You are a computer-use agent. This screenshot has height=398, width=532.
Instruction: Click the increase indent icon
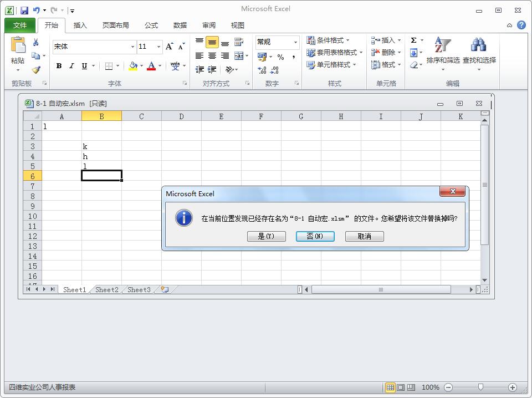212,69
